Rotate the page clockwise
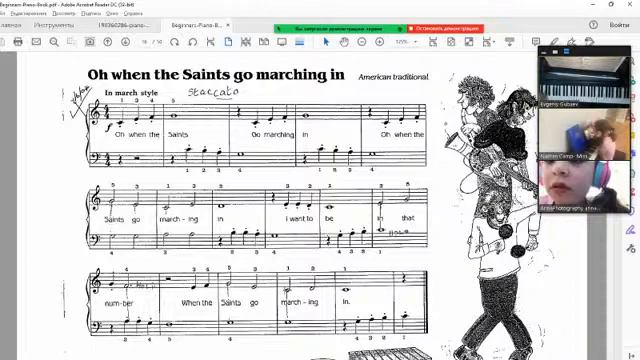This screenshot has height=360, width=640. coord(175,42)
